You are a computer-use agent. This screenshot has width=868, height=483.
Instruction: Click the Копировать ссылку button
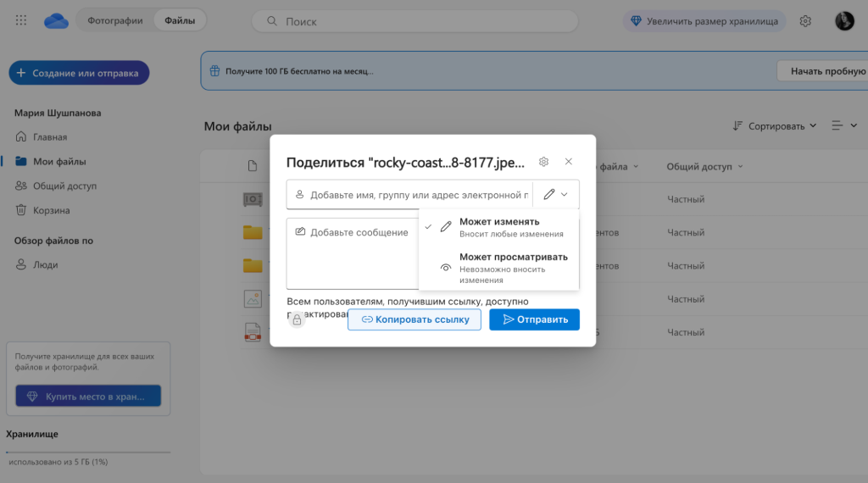(x=415, y=319)
